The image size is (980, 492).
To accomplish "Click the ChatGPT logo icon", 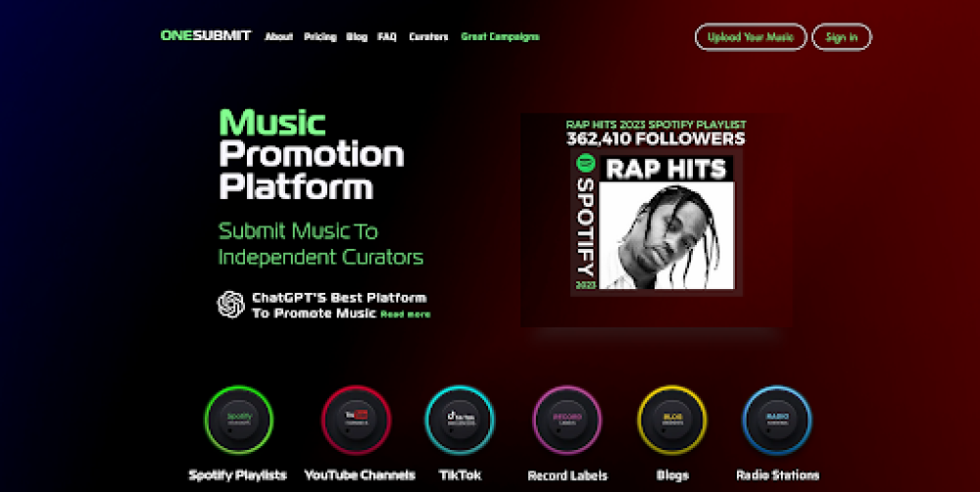I will pyautogui.click(x=230, y=305).
